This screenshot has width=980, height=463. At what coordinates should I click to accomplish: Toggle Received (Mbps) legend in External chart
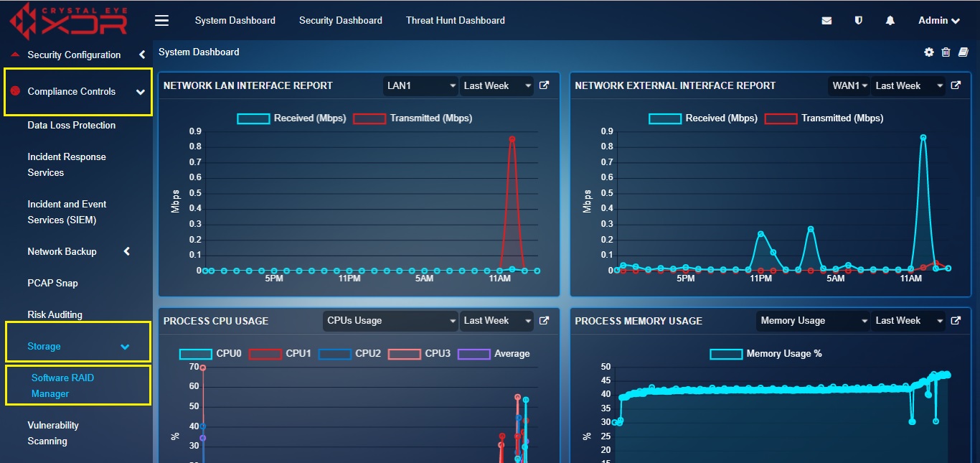703,118
